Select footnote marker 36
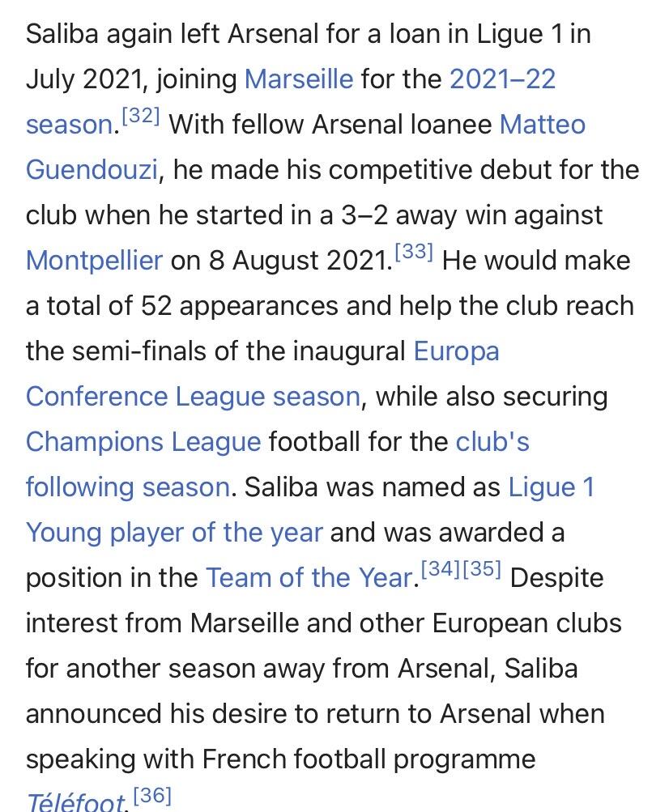 (x=151, y=797)
